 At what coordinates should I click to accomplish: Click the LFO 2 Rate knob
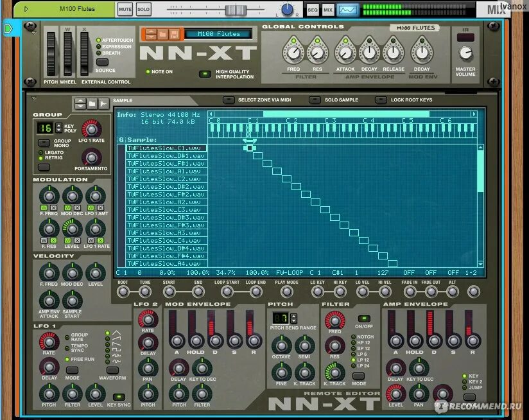click(148, 319)
